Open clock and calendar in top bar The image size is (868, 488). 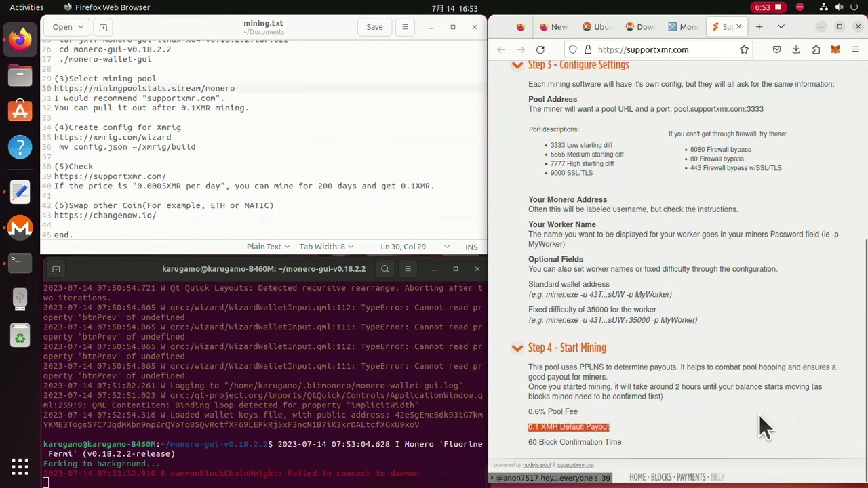click(454, 8)
